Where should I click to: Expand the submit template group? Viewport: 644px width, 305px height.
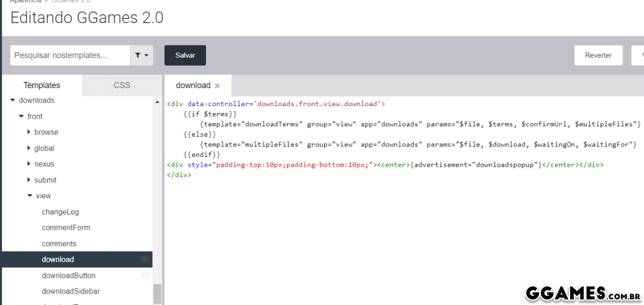[x=29, y=180]
